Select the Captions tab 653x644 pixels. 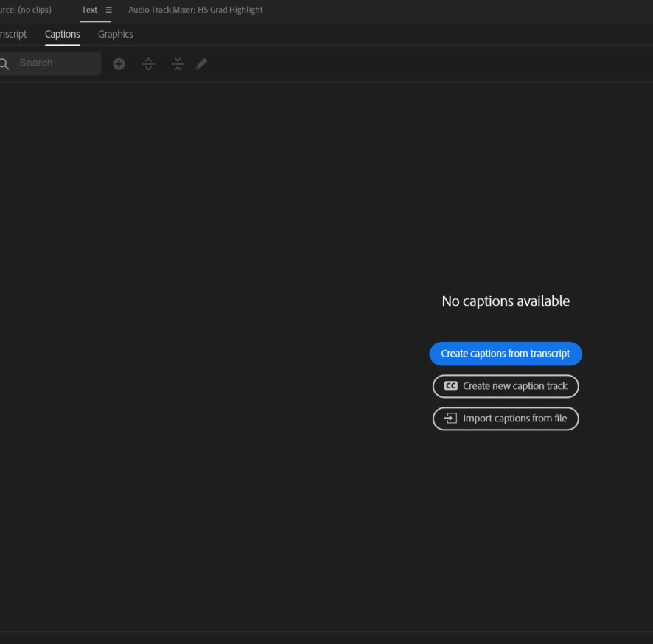[63, 34]
